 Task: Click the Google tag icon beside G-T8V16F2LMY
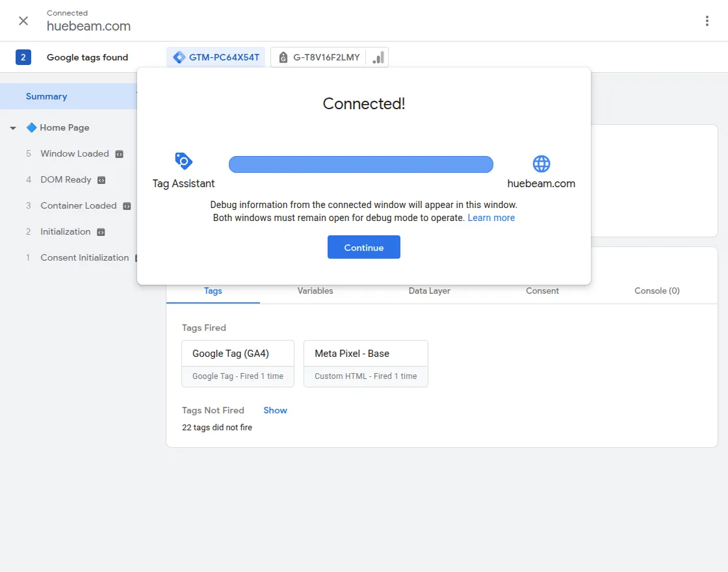[283, 58]
